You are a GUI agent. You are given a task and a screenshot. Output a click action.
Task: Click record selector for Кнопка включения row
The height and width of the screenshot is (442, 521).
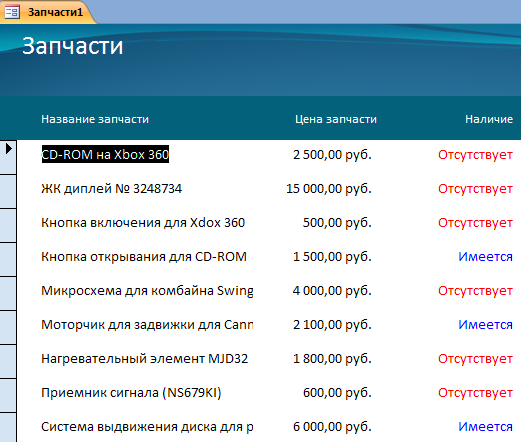8,226
